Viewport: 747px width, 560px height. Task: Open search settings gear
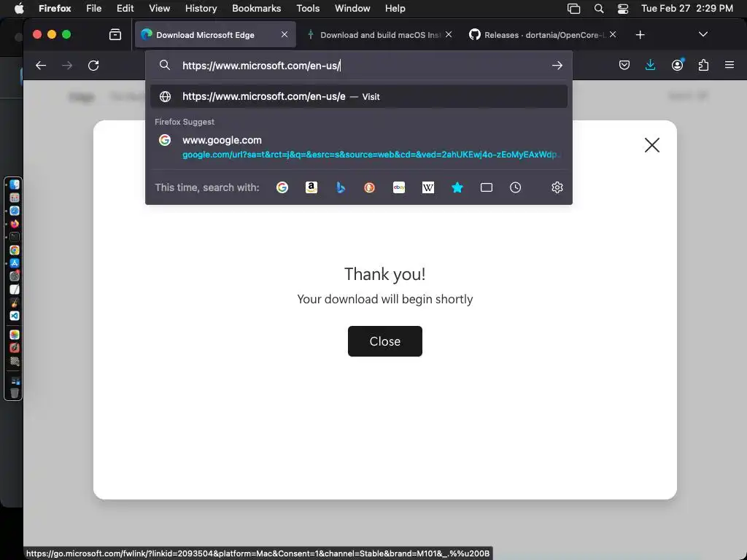[x=557, y=187]
